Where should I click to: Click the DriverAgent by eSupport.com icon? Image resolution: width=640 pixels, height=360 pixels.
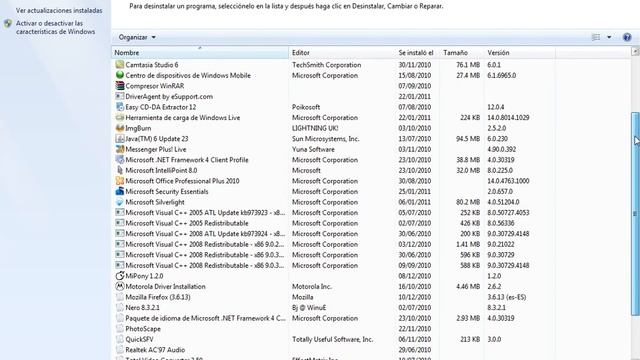click(120, 96)
